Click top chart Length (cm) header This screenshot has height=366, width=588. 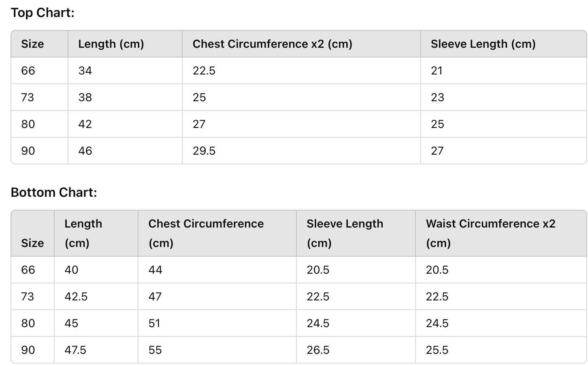111,44
